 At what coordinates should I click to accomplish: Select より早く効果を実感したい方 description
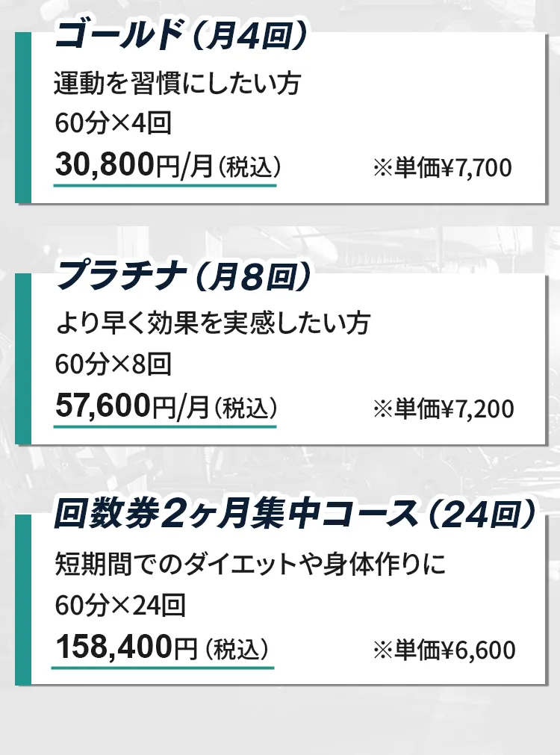[213, 323]
